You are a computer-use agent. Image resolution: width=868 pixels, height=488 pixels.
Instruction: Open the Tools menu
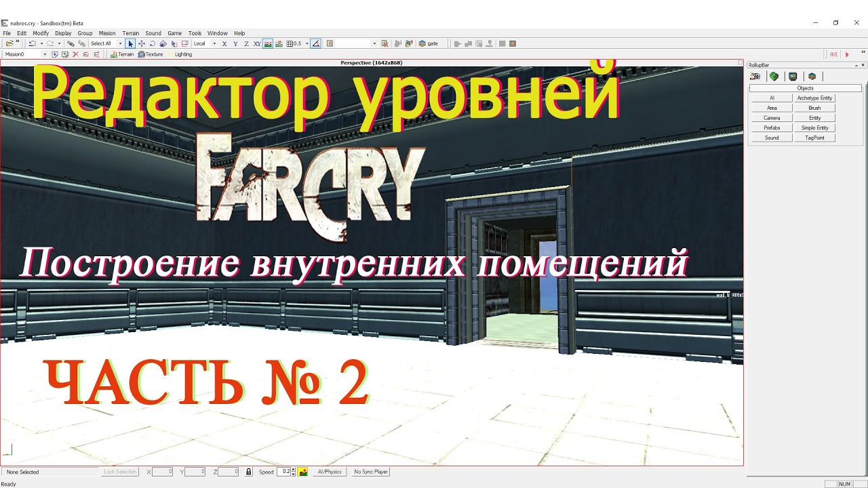pyautogui.click(x=195, y=33)
